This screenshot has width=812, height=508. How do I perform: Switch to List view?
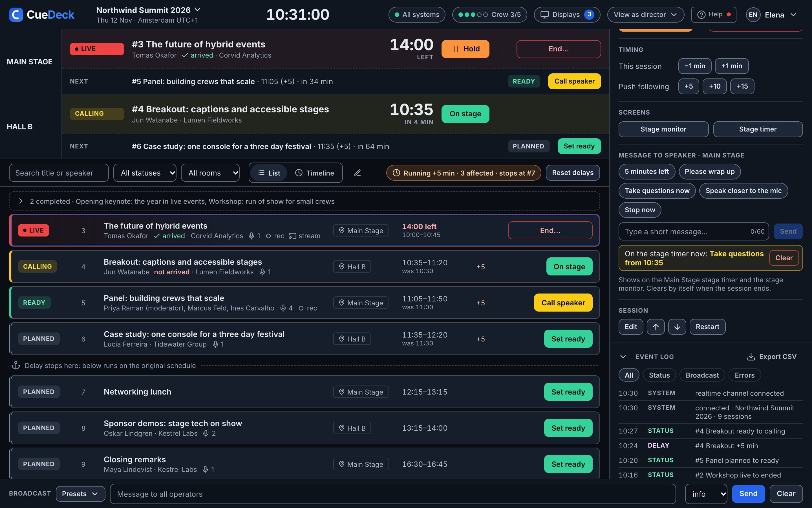(269, 173)
